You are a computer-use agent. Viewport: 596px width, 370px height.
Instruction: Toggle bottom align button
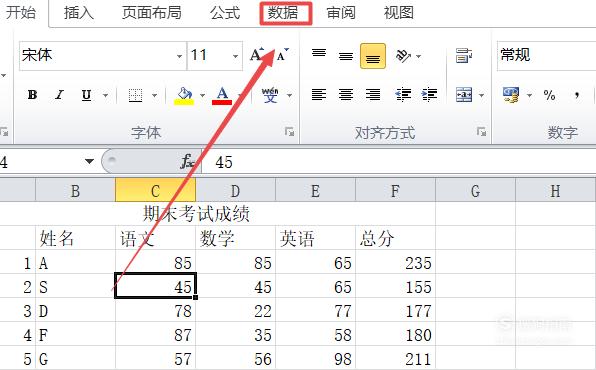pyautogui.click(x=373, y=56)
